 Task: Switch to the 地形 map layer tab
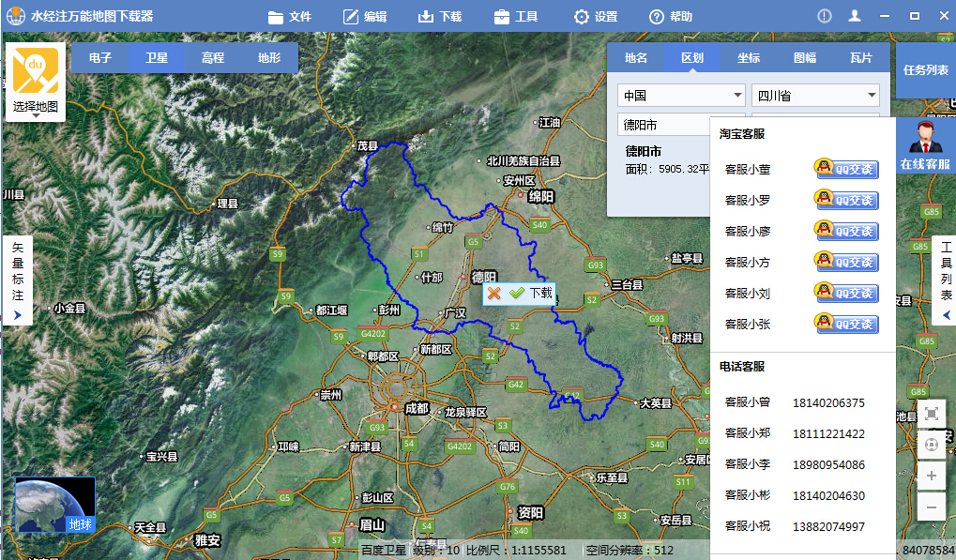(x=269, y=58)
